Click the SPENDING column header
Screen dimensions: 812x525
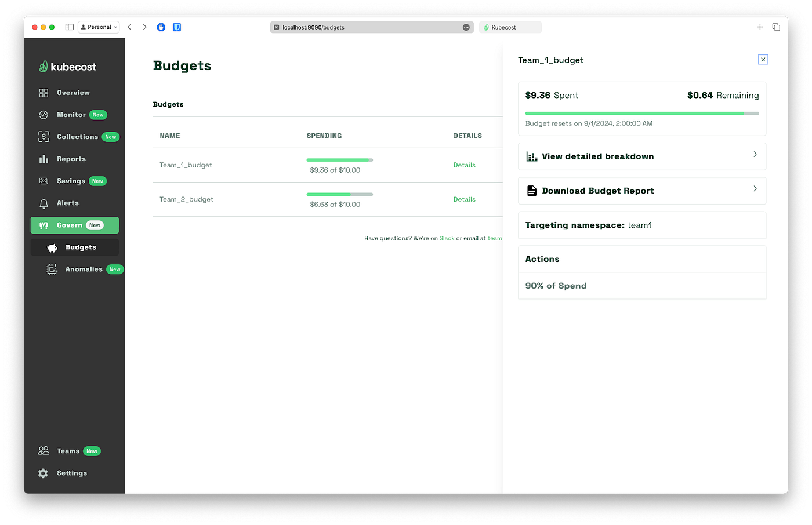coord(324,136)
